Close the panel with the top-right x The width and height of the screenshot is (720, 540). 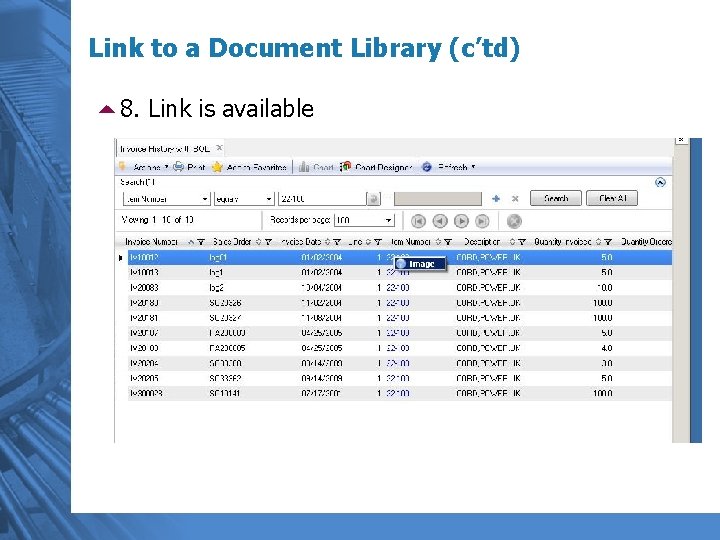tap(681, 140)
